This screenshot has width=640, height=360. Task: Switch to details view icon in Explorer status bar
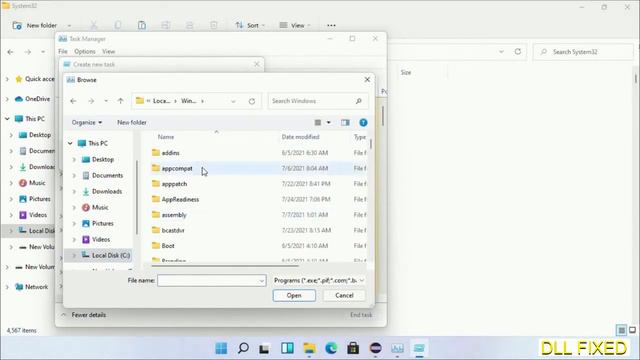point(621,330)
